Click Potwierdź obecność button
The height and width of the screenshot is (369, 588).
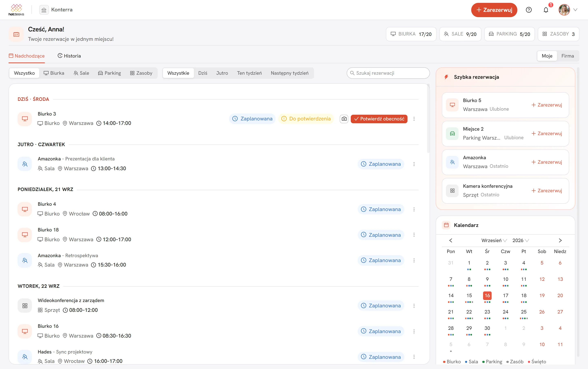(379, 119)
